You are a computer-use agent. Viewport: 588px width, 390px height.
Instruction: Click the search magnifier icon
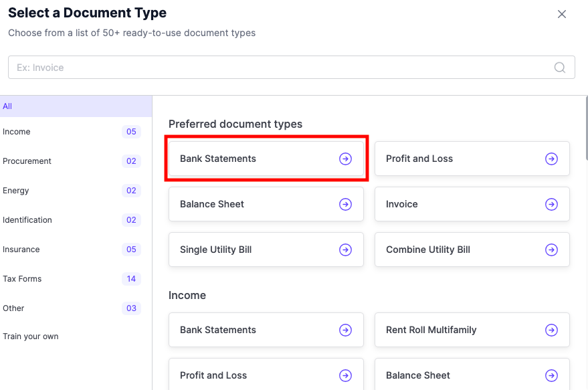[x=559, y=67]
